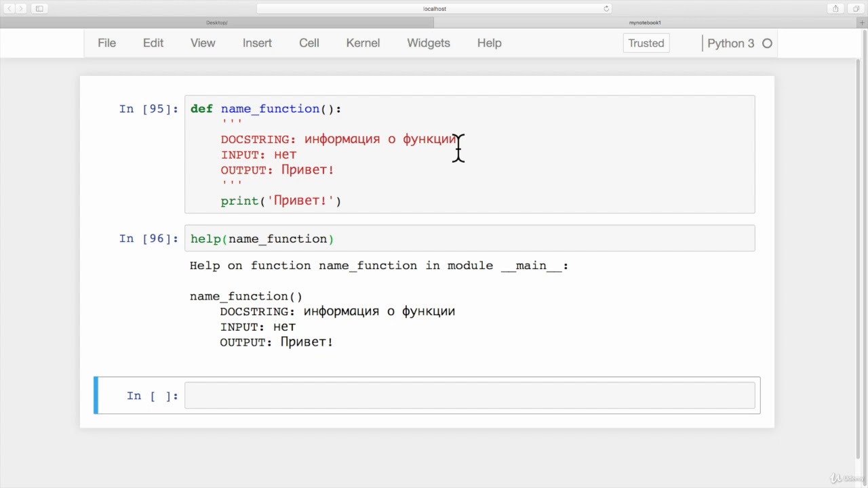Viewport: 868px width, 488px height.
Task: Click the name_function() output line
Action: tap(246, 296)
